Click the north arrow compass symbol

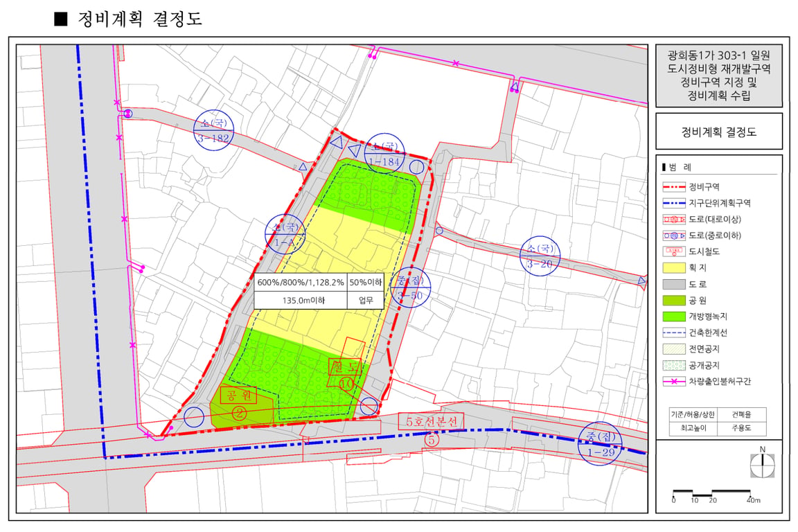click(x=763, y=465)
